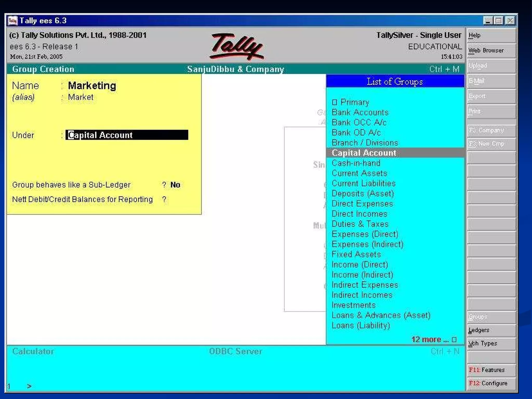Choose Current Assets from group list

[x=359, y=173]
